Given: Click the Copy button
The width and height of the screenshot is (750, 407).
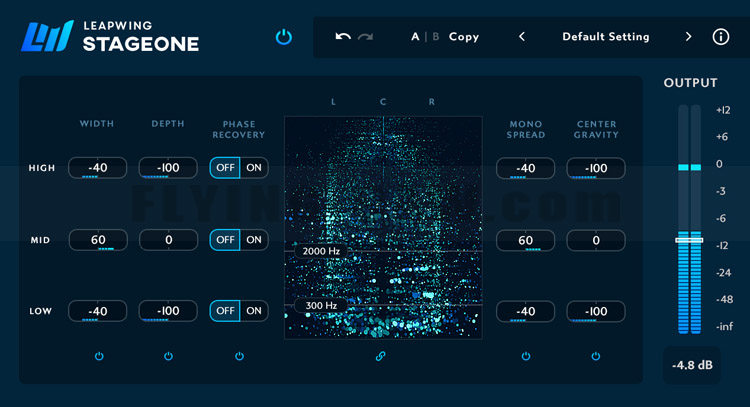Looking at the screenshot, I should pos(463,37).
